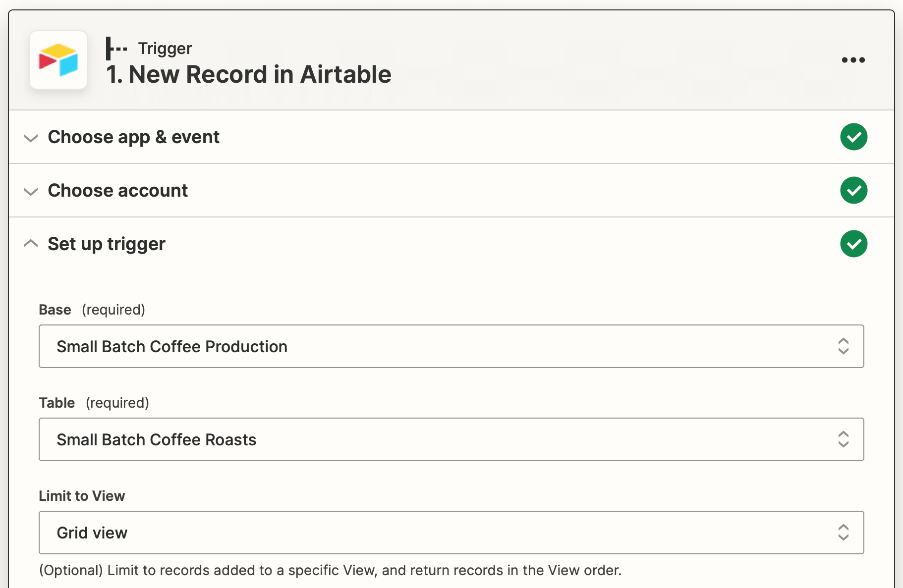Select the Choose app & event heading
903x588 pixels.
pos(133,137)
